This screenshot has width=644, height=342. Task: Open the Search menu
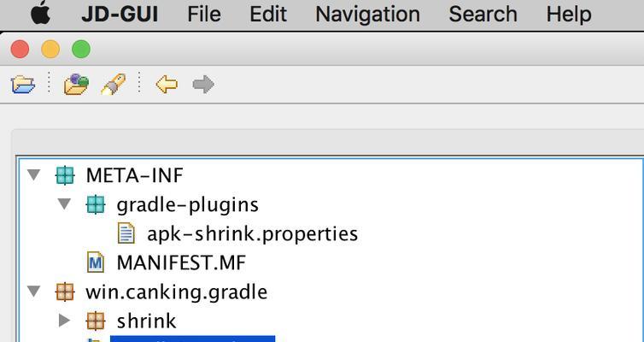pos(483,15)
